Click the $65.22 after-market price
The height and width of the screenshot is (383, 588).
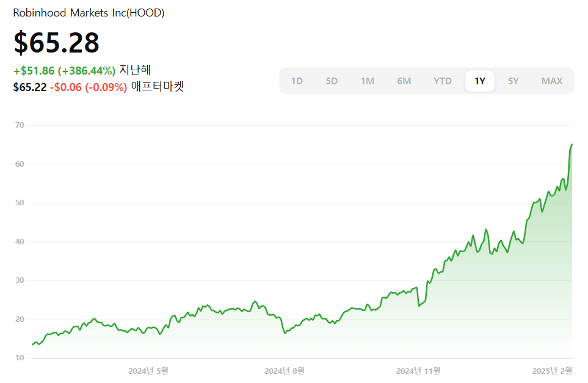(x=30, y=87)
